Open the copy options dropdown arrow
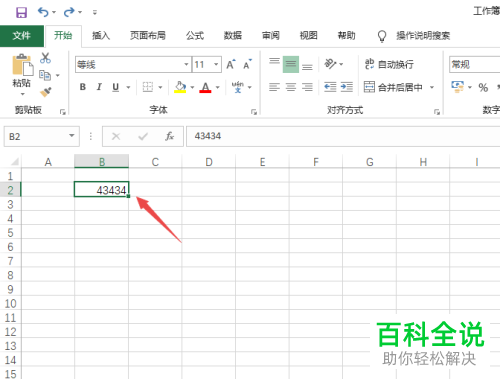Screen dimensions: 500x379 58,76
